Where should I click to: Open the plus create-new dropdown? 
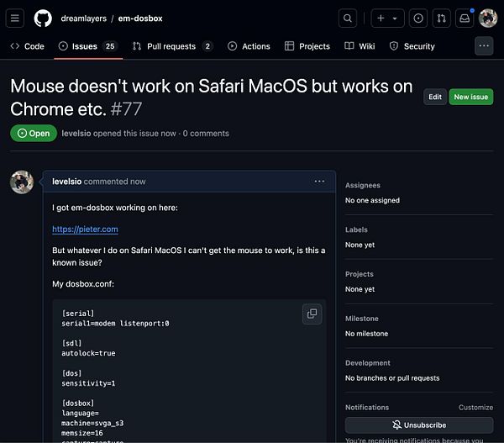pyautogui.click(x=387, y=18)
